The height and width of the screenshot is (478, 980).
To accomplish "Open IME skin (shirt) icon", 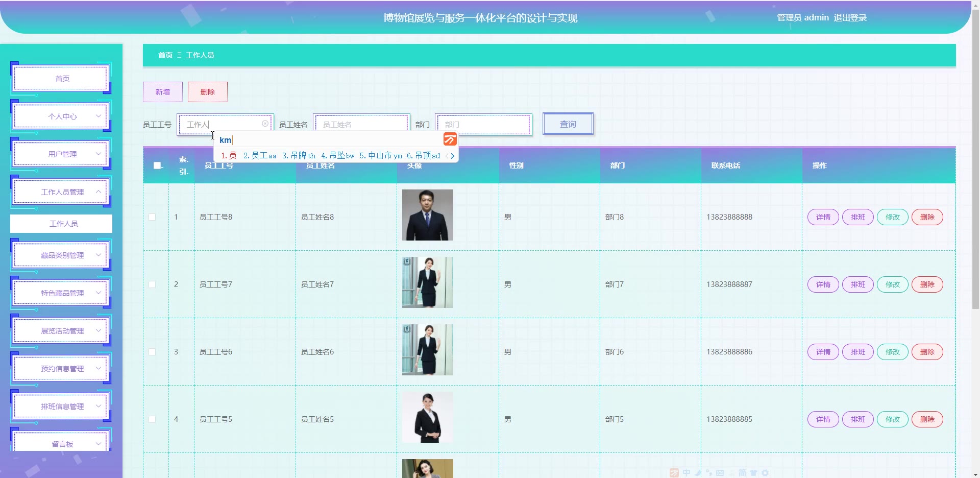I will 753,473.
